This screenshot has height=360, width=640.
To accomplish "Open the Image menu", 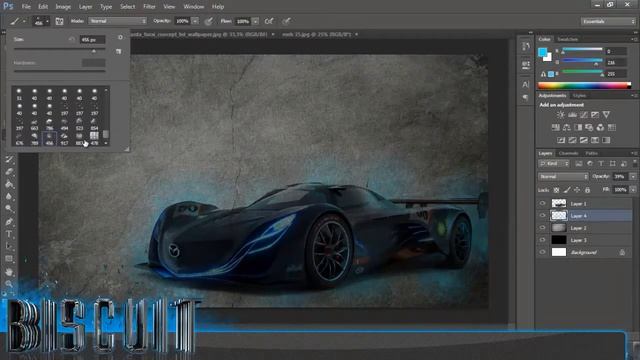I will click(x=63, y=7).
